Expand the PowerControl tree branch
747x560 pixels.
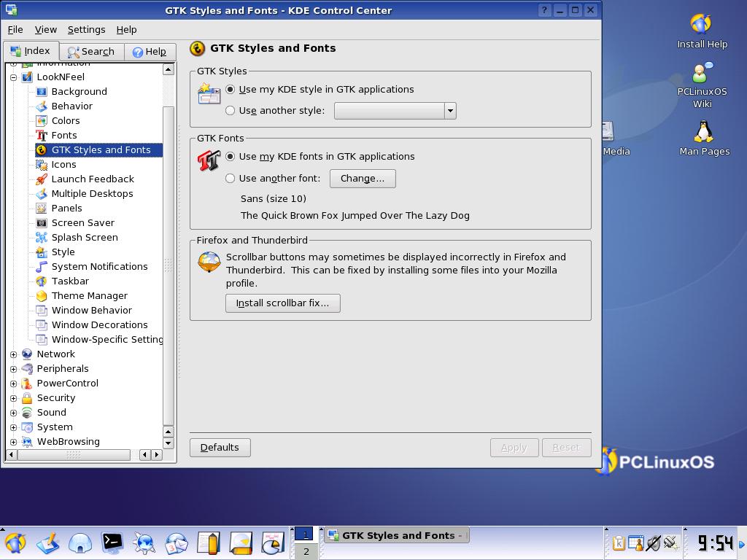click(x=13, y=384)
